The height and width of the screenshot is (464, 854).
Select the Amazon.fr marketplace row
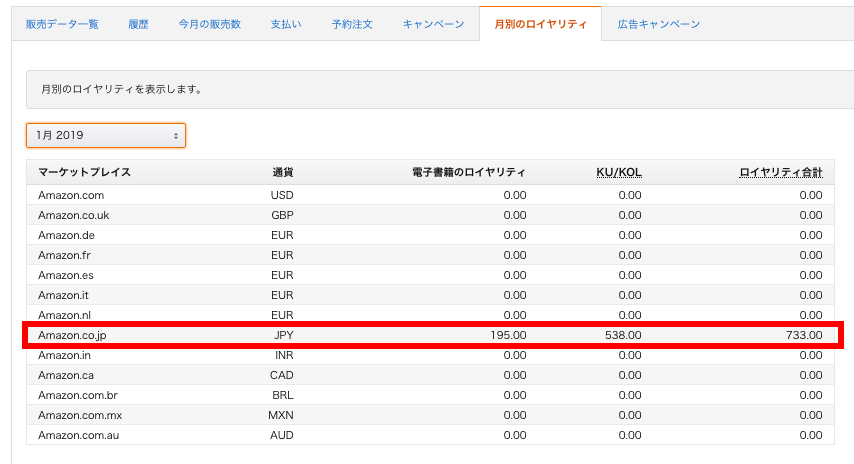tap(430, 255)
